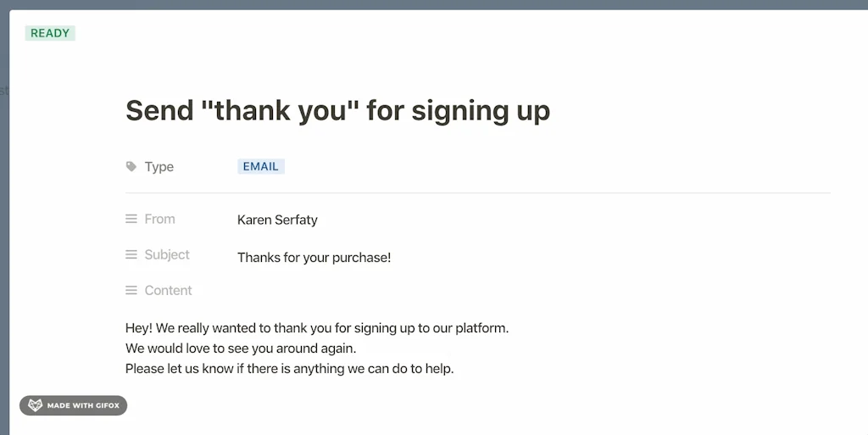Click the "Please let us know" line

pos(289,368)
